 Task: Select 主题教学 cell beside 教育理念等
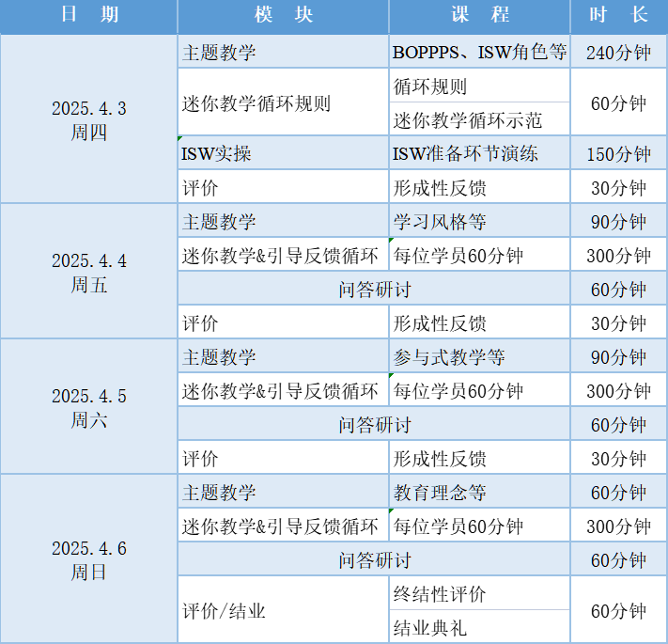[284, 491]
